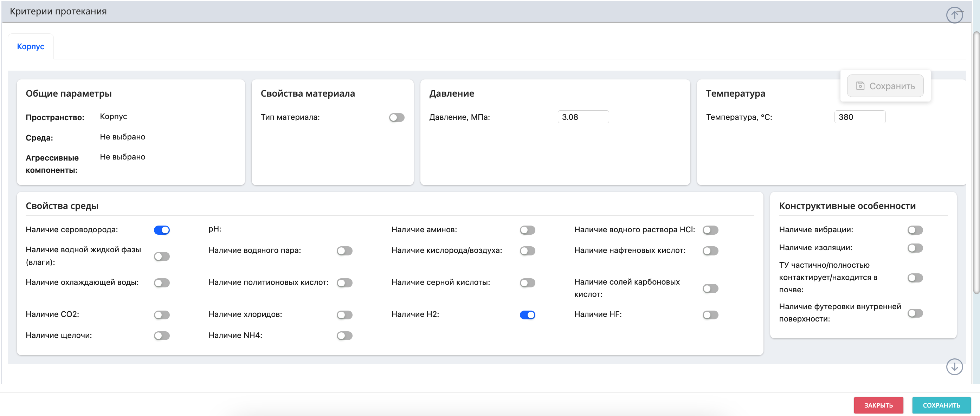
Task: Click the Температура, °C input field
Action: click(x=859, y=117)
